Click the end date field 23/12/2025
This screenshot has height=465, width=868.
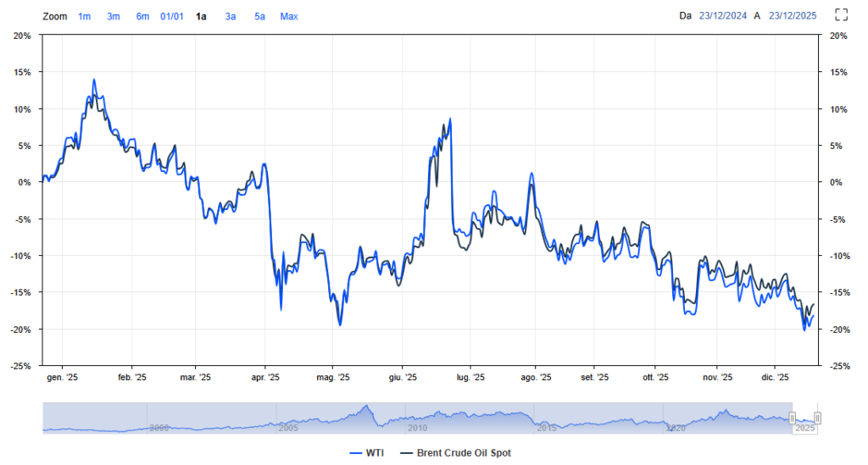click(793, 16)
